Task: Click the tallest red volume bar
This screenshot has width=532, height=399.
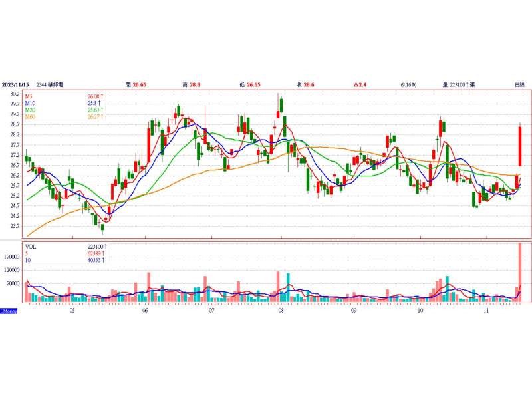Action: point(520,273)
